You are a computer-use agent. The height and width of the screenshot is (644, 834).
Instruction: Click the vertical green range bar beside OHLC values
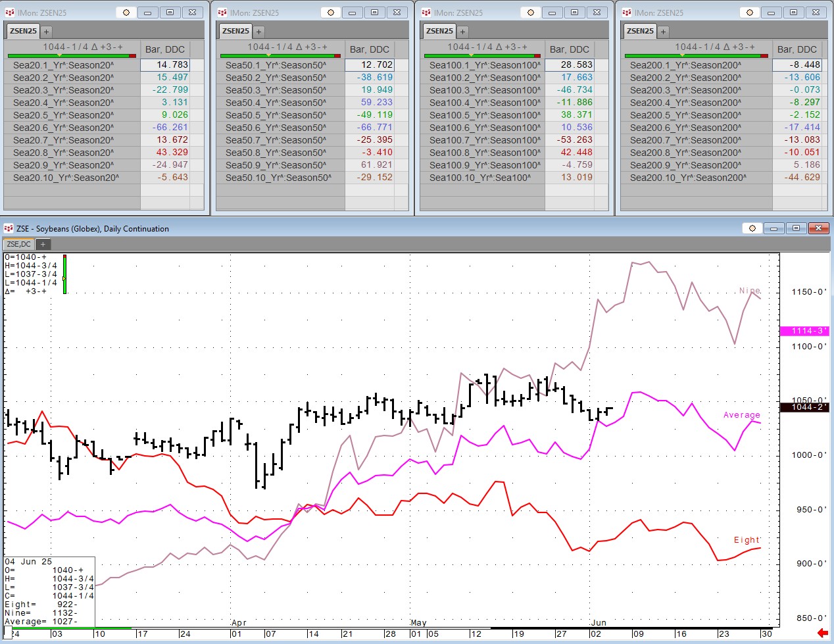[64, 274]
